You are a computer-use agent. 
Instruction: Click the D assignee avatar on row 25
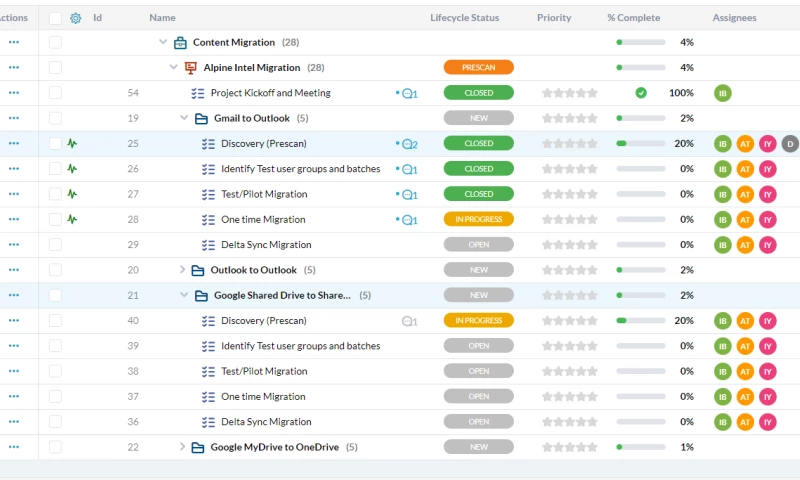point(790,144)
